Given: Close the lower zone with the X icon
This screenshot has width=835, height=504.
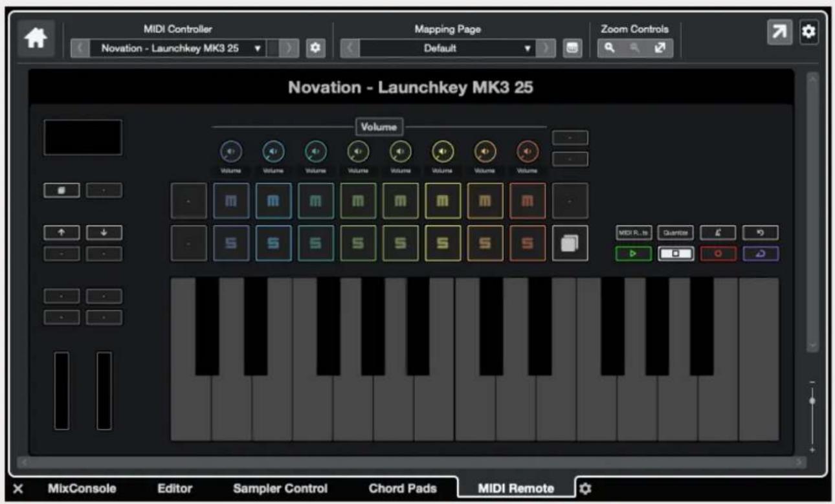Looking at the screenshot, I should tap(19, 489).
